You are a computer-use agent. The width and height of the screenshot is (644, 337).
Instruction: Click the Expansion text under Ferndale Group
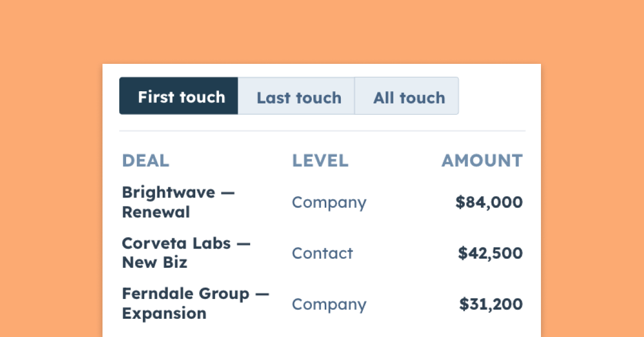tap(164, 314)
